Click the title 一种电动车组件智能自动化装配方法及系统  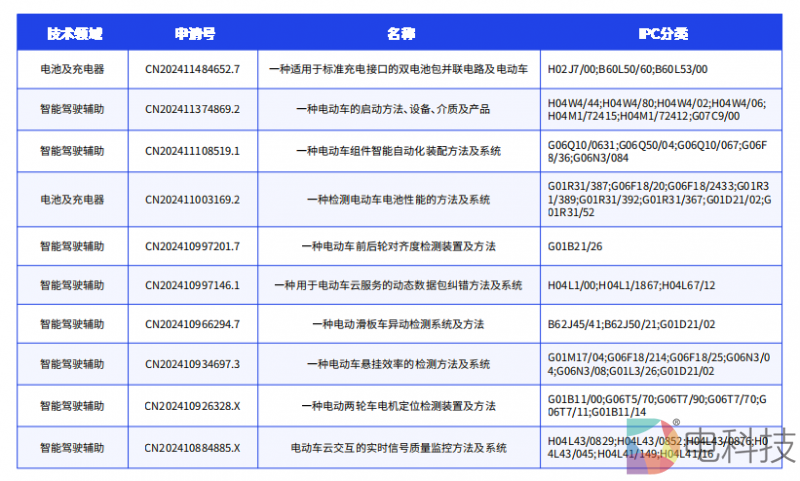pos(399,151)
